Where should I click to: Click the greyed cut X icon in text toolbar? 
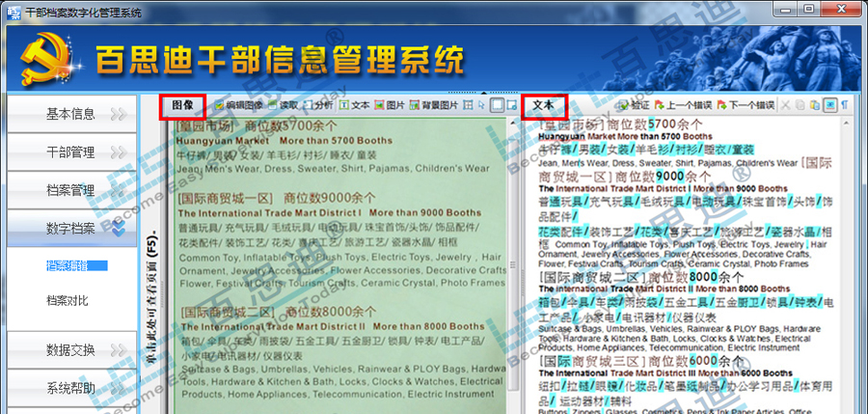(x=785, y=105)
